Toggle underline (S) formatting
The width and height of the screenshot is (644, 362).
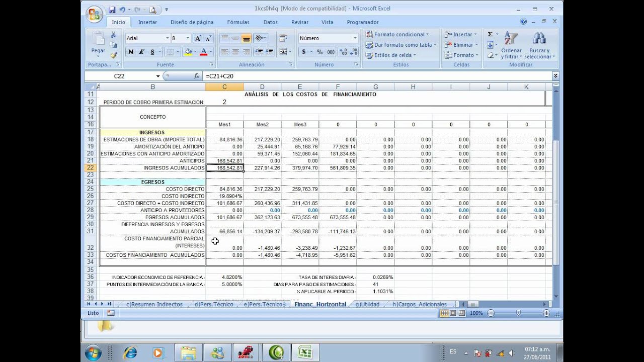[152, 52]
